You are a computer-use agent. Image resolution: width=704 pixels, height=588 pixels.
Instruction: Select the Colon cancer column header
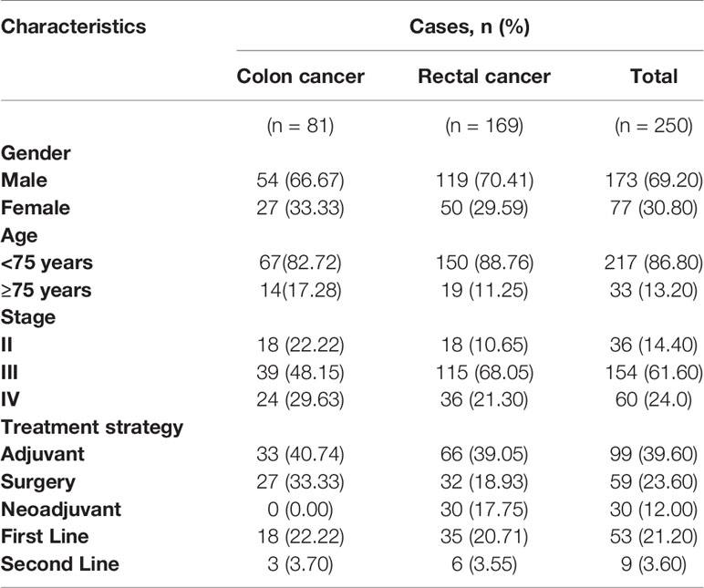(300, 77)
